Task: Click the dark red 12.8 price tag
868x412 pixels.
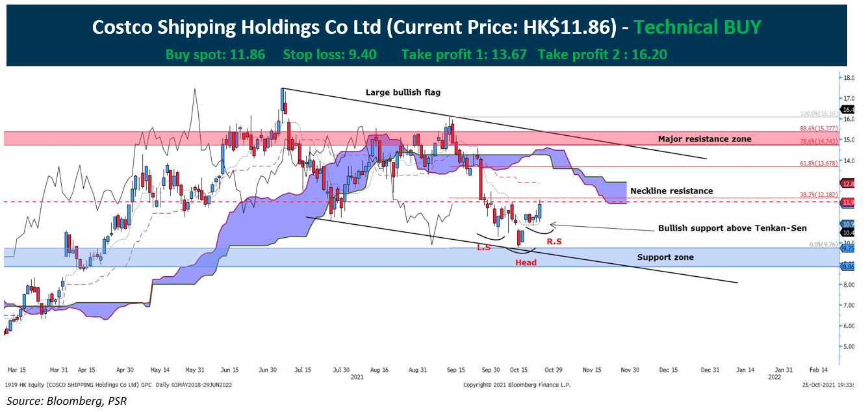Action: click(848, 184)
